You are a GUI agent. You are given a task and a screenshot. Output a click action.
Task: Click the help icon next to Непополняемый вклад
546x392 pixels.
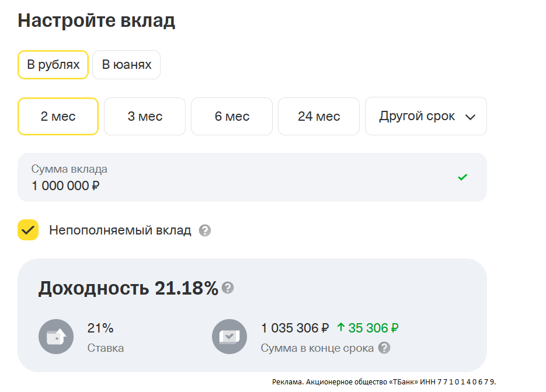[x=204, y=230]
